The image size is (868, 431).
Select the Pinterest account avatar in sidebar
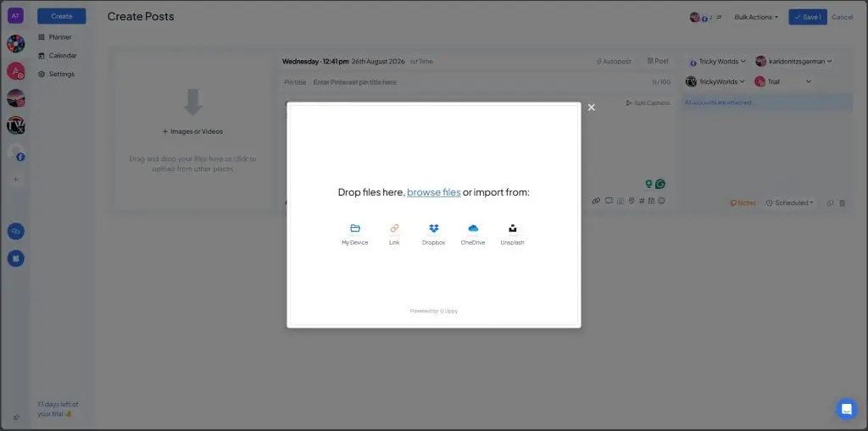[x=15, y=71]
